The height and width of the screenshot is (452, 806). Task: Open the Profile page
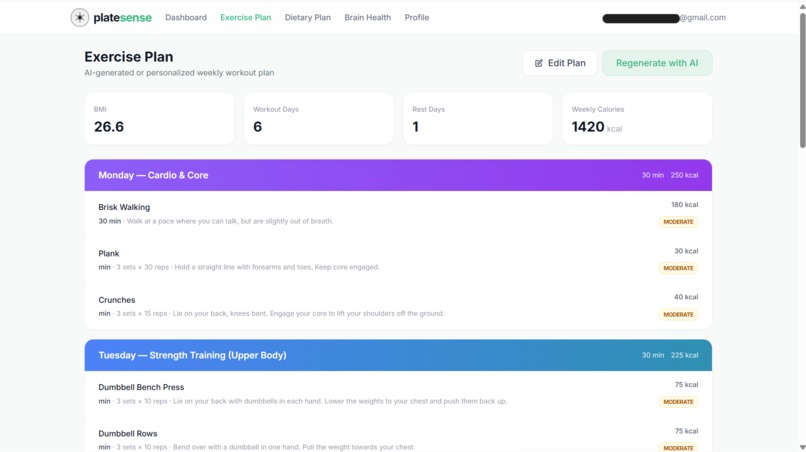pos(417,17)
